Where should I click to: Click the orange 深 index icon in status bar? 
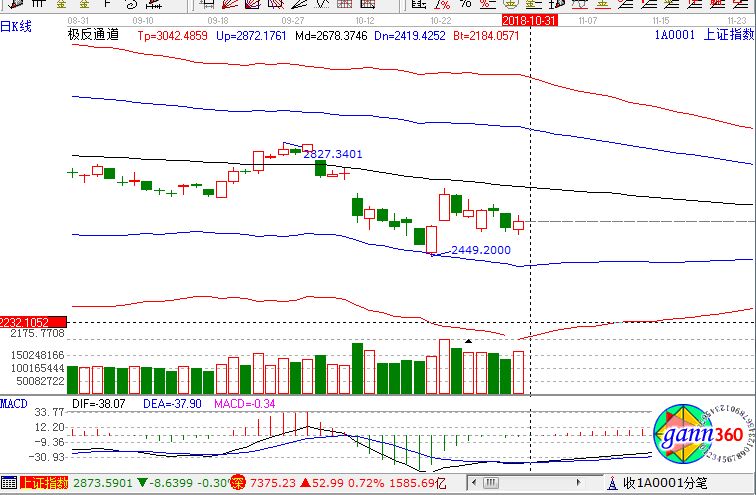click(x=238, y=483)
